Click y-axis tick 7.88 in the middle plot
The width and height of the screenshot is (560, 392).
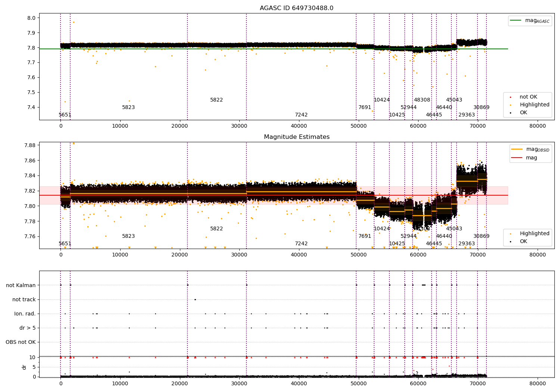30,145
